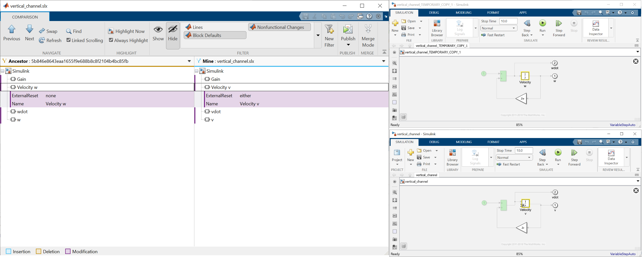Collapse the Ancestor Simulink tree node

(3, 71)
